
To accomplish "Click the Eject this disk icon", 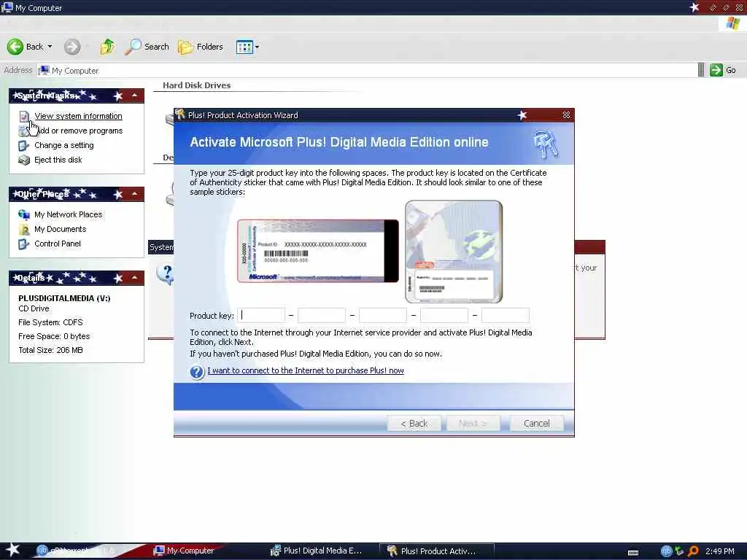I will [24, 160].
